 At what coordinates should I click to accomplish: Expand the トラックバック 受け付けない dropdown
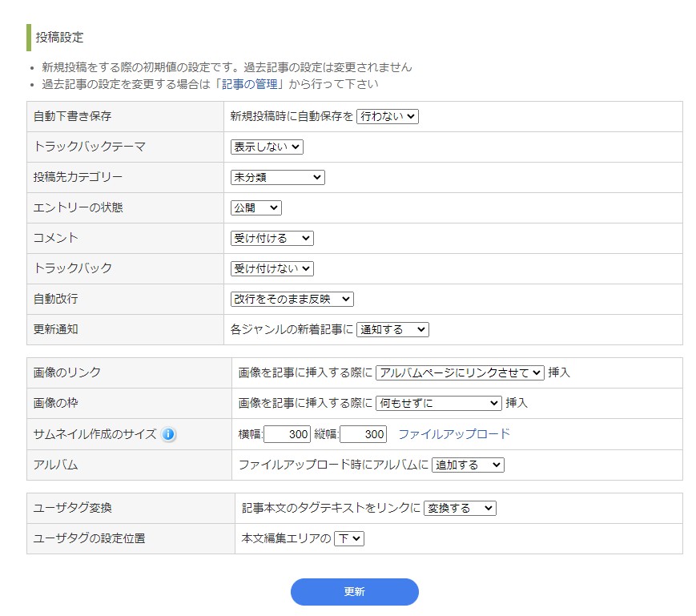(x=272, y=268)
